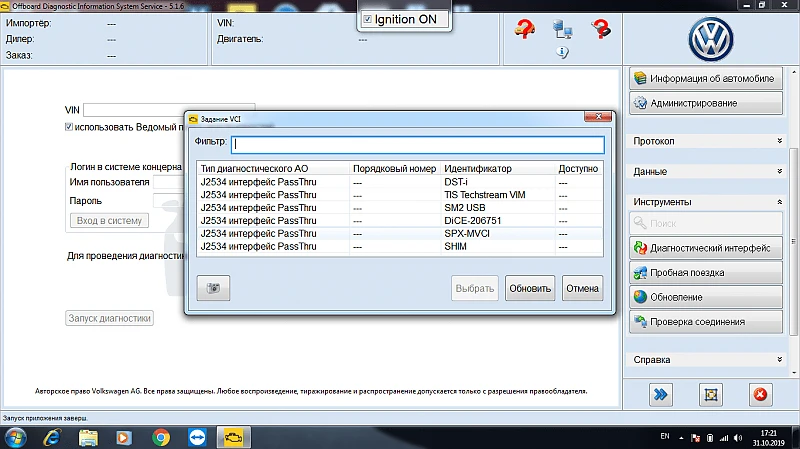The width and height of the screenshot is (800, 449).
Task: Click the screenshot camera button in VCI dialog
Action: point(213,288)
